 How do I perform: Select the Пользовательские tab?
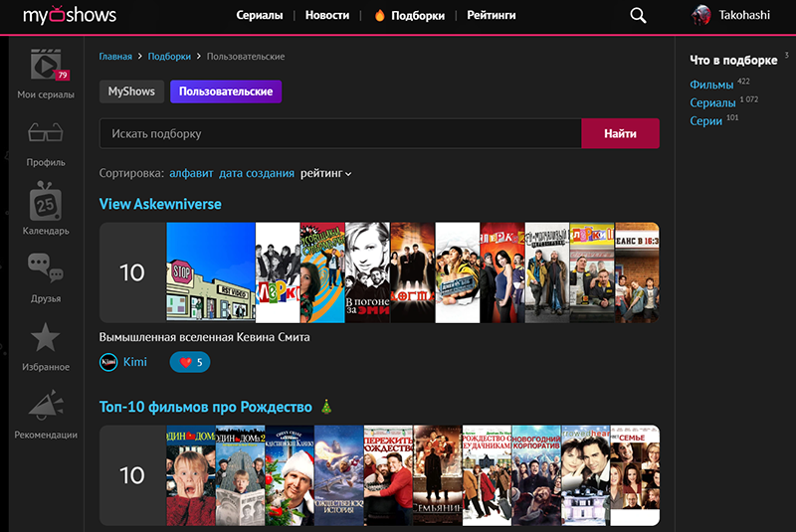(x=226, y=91)
